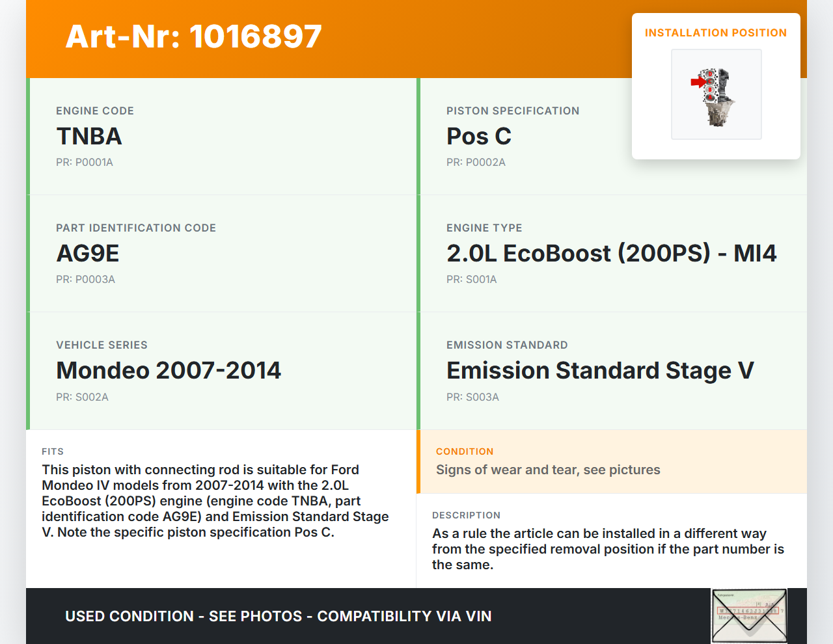Click PR code P0003A under part code
Viewport: 833px width, 644px height.
(85, 280)
